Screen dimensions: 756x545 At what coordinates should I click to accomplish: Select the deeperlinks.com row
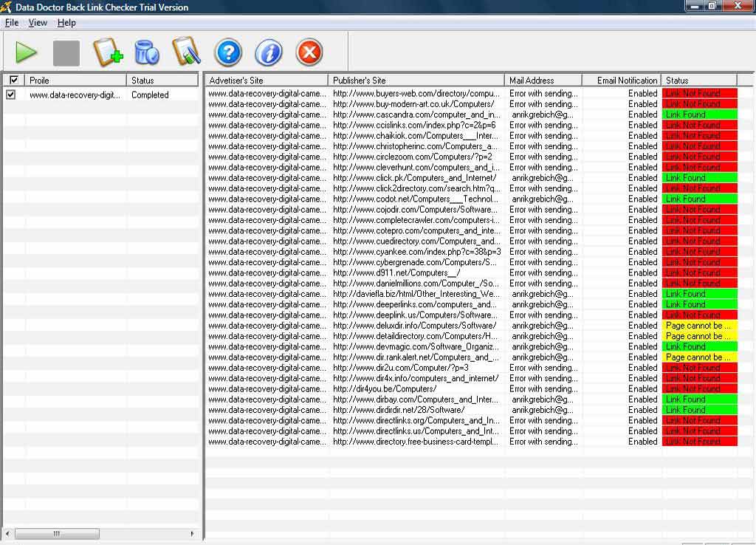point(472,304)
